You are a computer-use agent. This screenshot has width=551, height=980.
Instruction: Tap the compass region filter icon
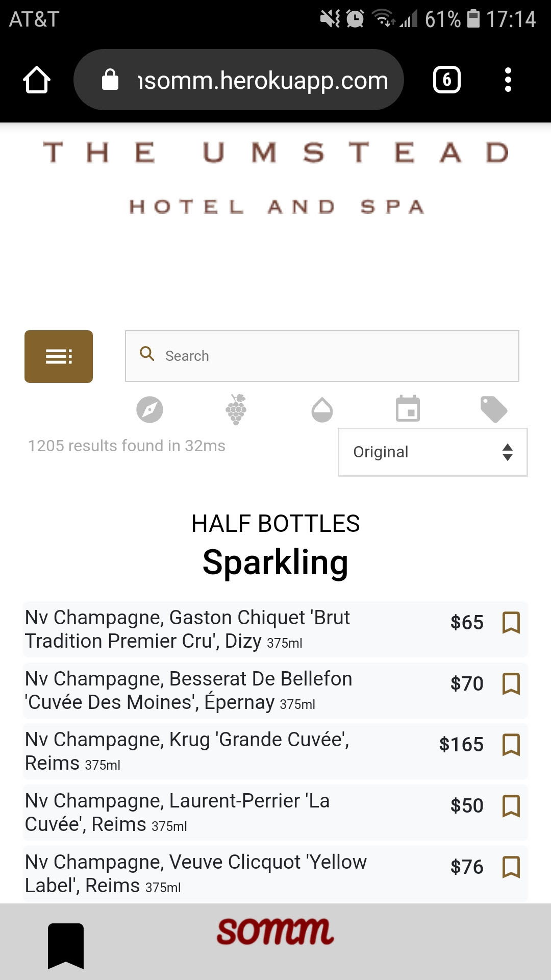tap(149, 409)
